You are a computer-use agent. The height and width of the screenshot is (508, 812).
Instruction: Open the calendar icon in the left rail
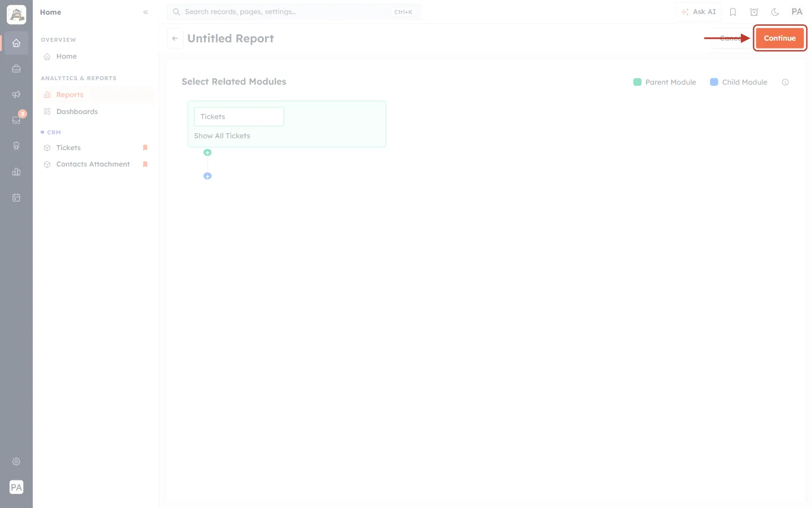(16, 198)
